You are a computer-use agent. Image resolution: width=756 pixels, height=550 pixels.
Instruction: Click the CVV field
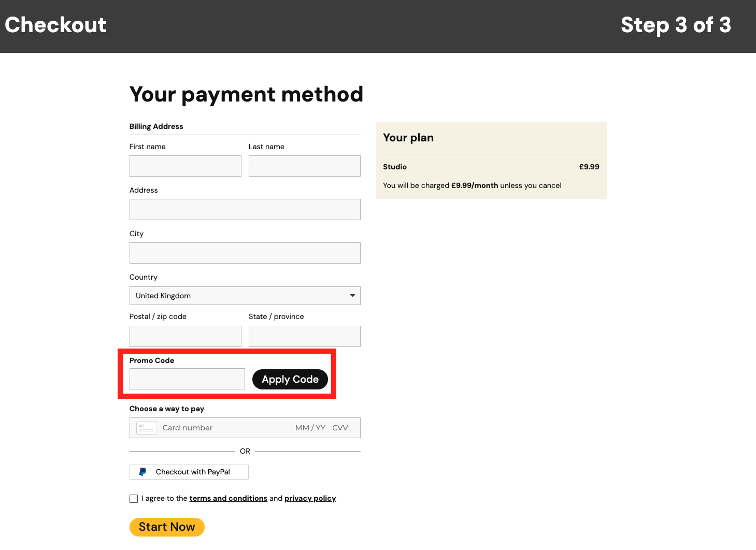340,428
